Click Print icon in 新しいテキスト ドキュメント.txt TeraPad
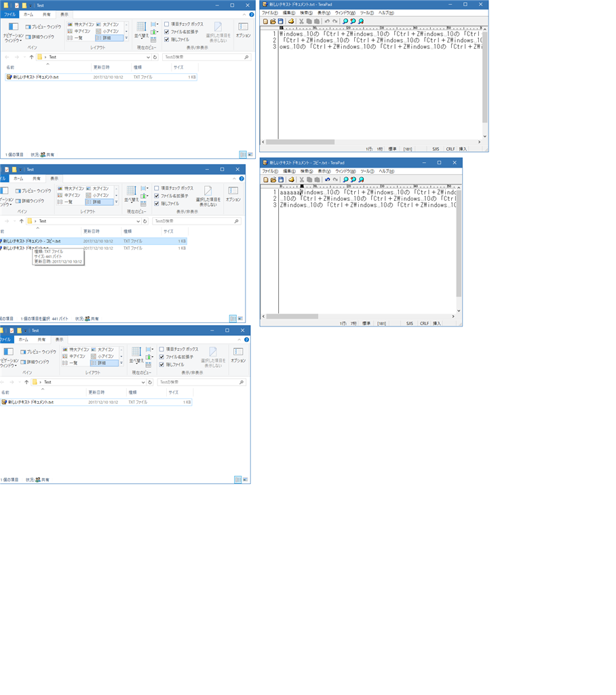 coord(291,21)
